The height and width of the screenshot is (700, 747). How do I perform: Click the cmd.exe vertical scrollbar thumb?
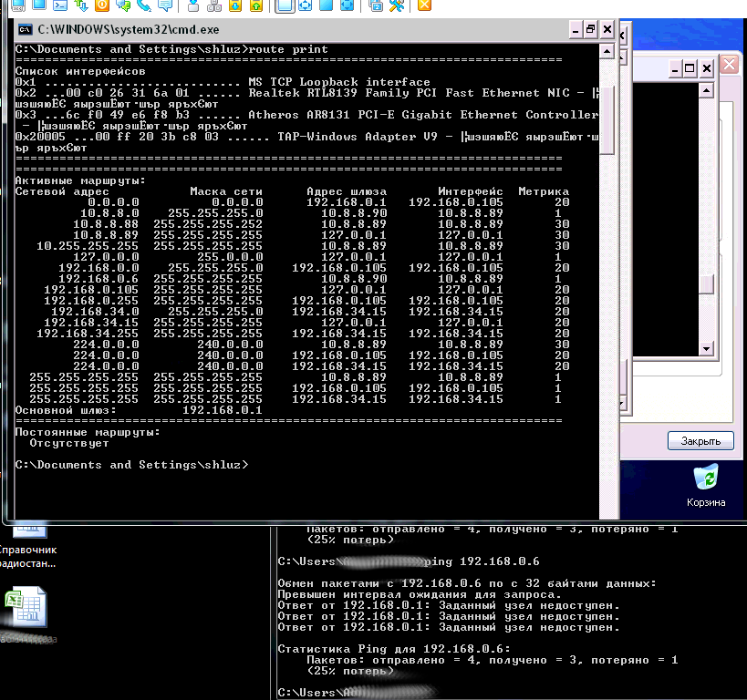(x=607, y=120)
